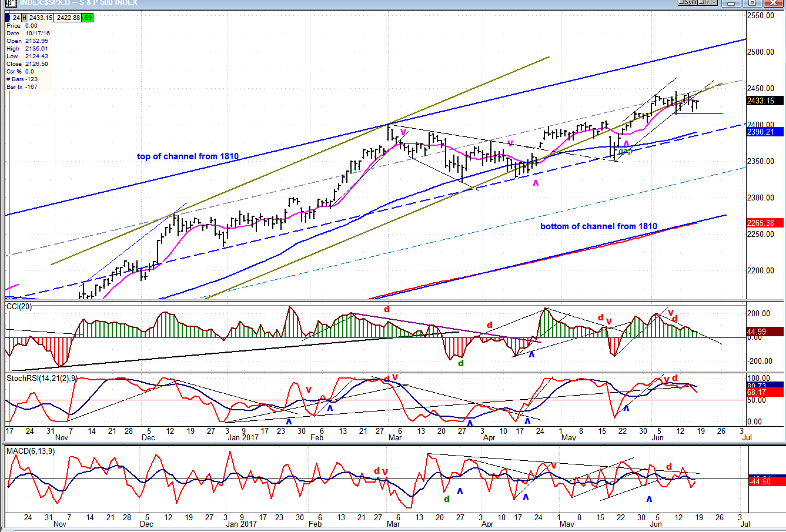Screen dimensions: 786x532
Task: Toggle the Sym link checkbox
Action: pyautogui.click(x=688, y=2)
